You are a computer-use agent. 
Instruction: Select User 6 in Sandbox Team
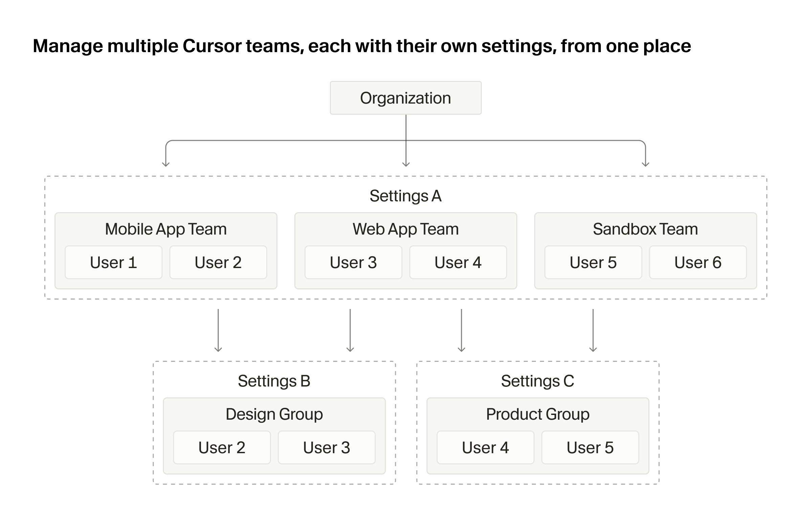pos(698,262)
